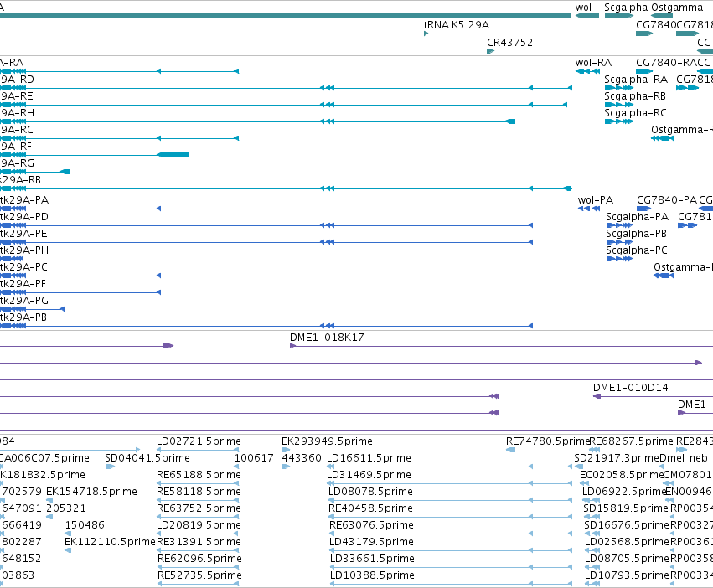Click the LD02721.5prime EST label
Viewport: 713px width, 588px height.
click(x=199, y=441)
